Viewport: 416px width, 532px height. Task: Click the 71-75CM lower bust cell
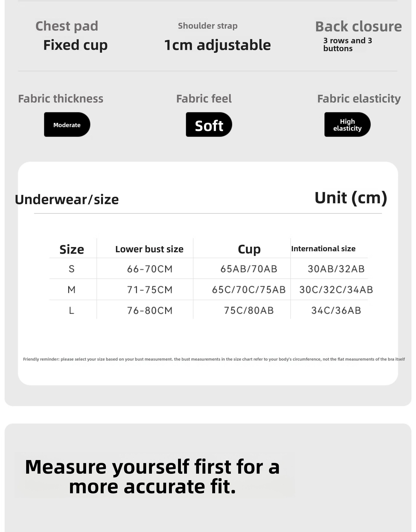pyautogui.click(x=150, y=290)
